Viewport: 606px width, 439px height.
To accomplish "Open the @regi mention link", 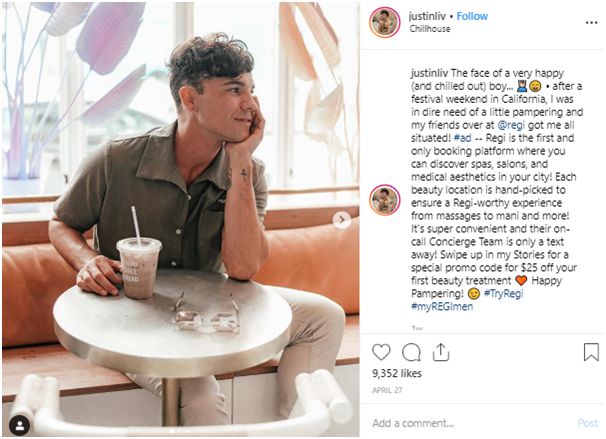I will [511, 125].
